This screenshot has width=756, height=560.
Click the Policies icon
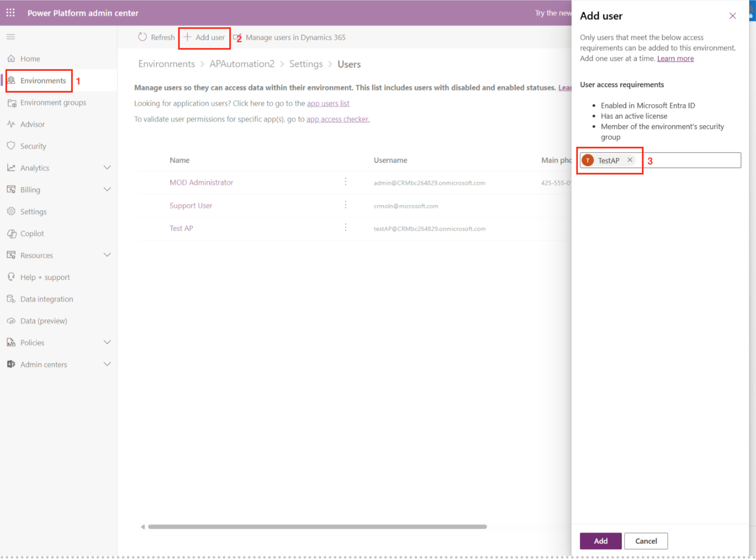[x=11, y=342]
